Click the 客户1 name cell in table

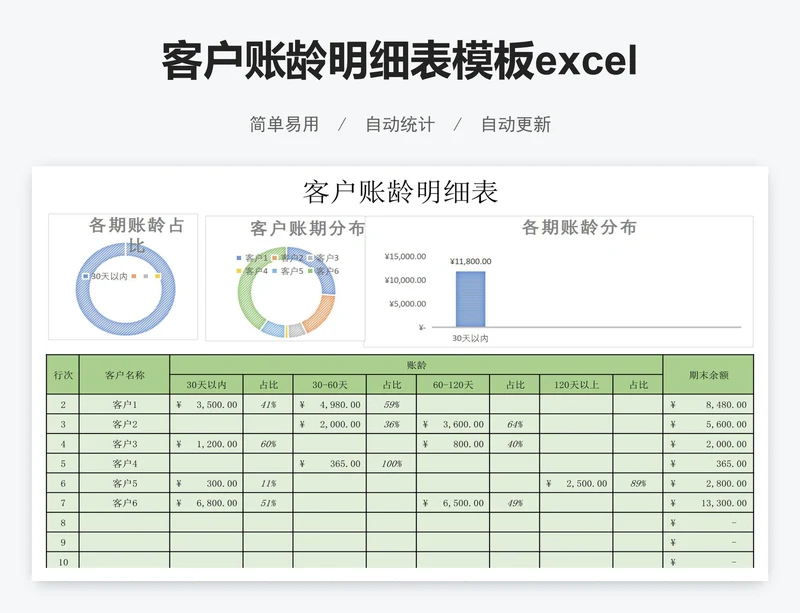(124, 405)
